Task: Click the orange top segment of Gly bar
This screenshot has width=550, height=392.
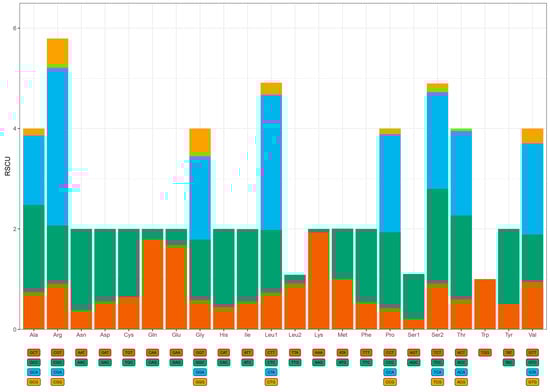Action: (200, 140)
